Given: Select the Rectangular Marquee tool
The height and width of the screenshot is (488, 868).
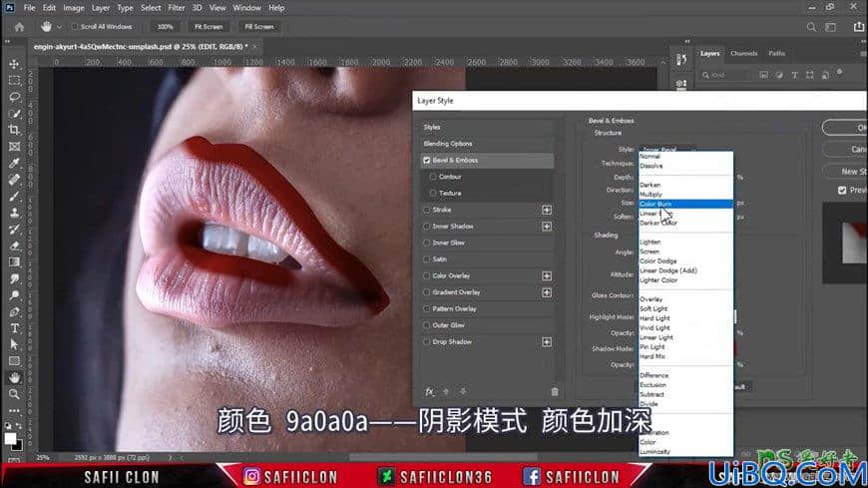Looking at the screenshot, I should click(14, 81).
